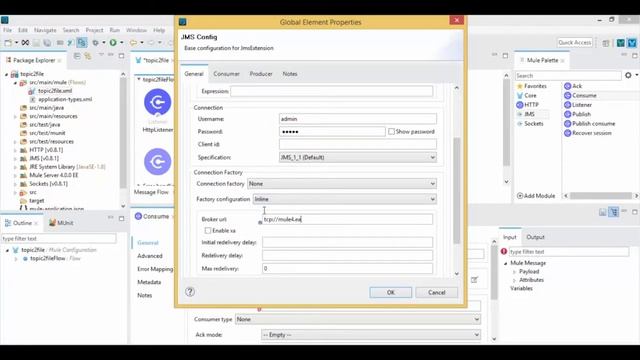
Task: Switch to the Output tab
Action: (535, 237)
